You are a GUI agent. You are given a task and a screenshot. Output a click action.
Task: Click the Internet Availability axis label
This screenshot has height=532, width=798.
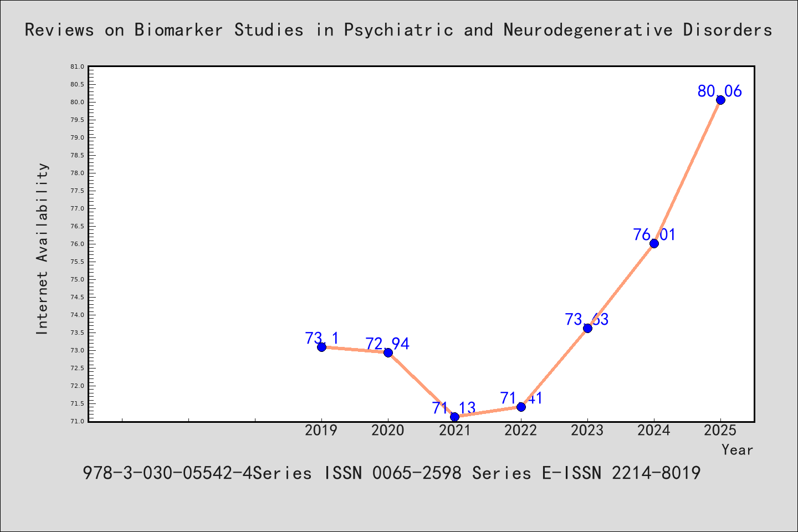pos(43,248)
